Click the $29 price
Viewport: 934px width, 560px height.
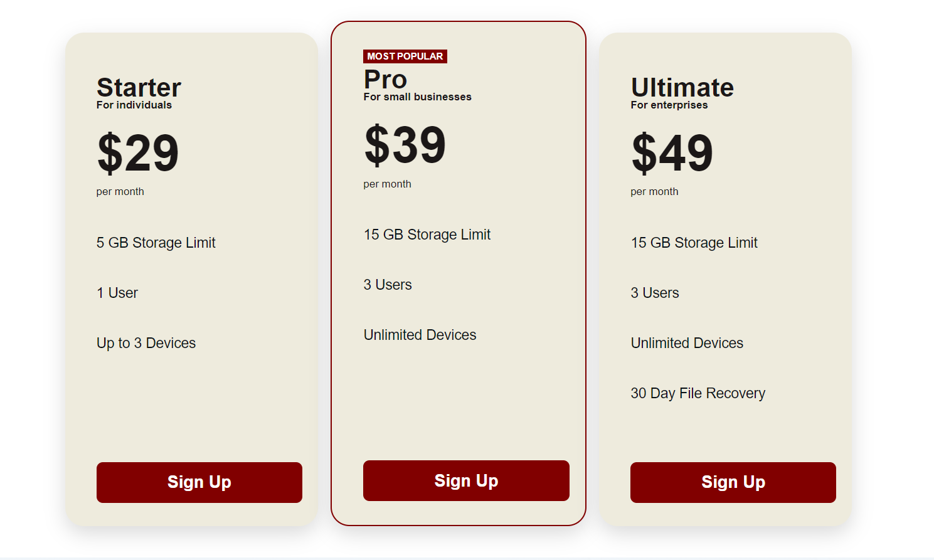(x=138, y=153)
